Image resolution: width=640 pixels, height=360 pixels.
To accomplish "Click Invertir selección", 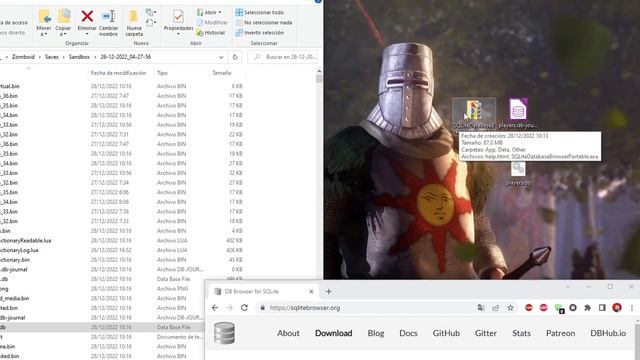I will (x=260, y=33).
